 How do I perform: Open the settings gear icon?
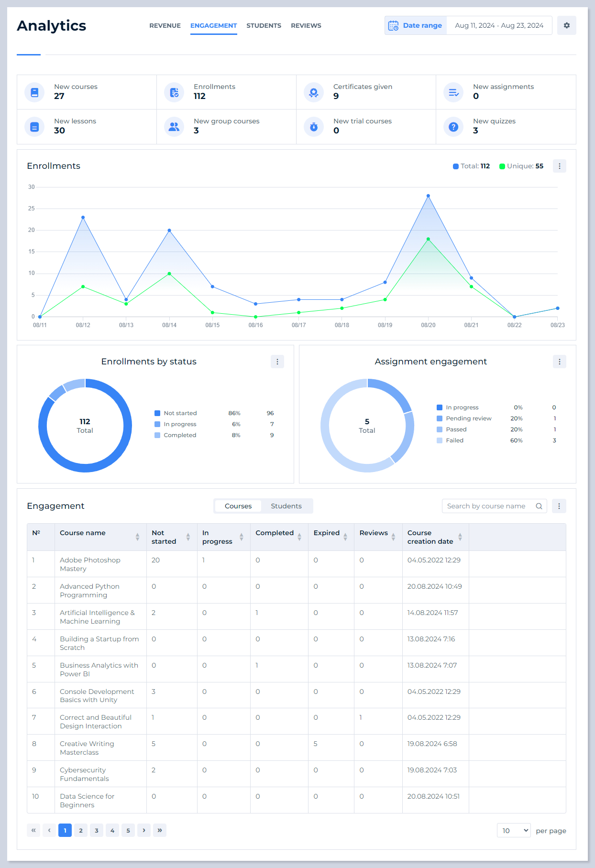click(566, 25)
